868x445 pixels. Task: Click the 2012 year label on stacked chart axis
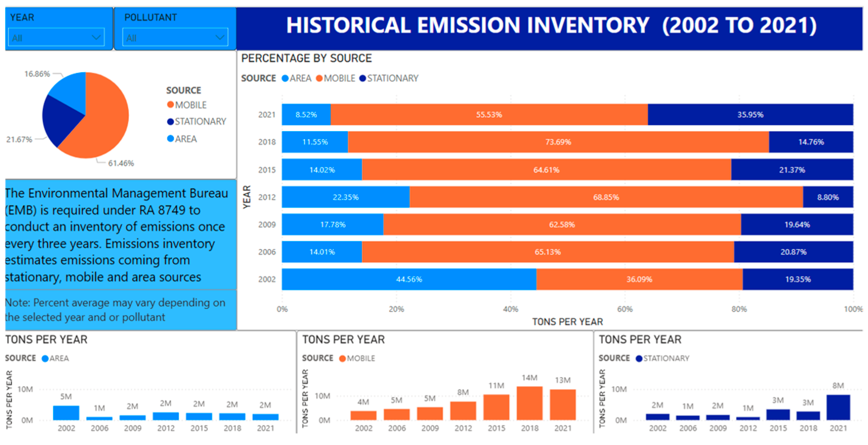tap(267, 197)
